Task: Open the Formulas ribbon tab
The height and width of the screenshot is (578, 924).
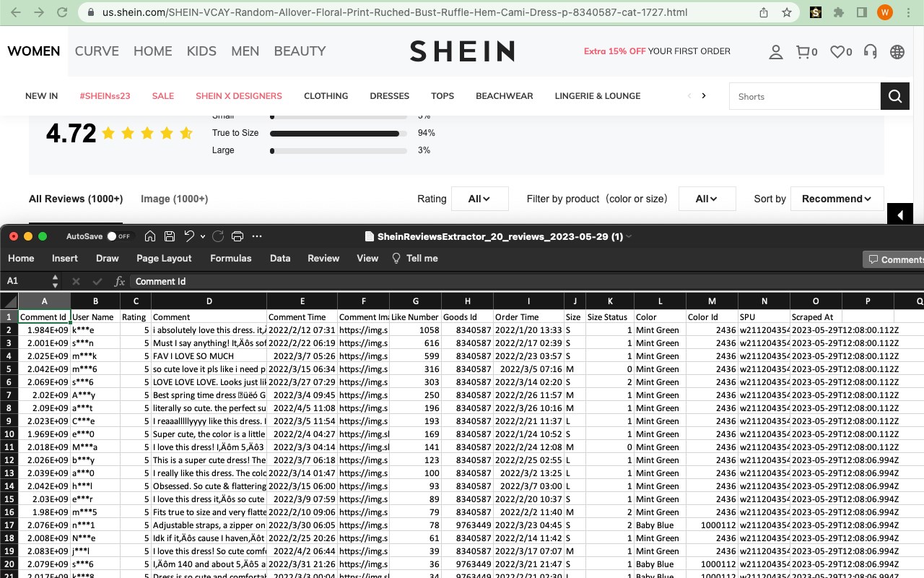Action: [231, 258]
